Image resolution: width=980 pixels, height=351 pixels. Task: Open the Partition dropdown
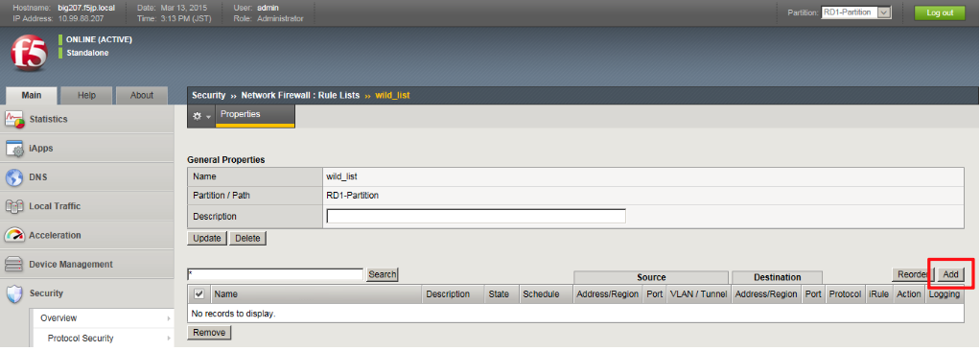857,12
